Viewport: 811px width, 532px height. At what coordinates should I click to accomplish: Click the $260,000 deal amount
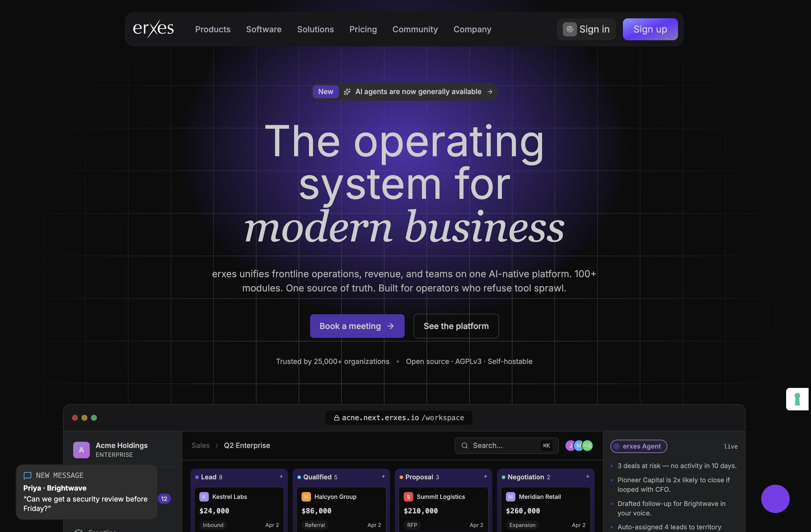click(523, 511)
